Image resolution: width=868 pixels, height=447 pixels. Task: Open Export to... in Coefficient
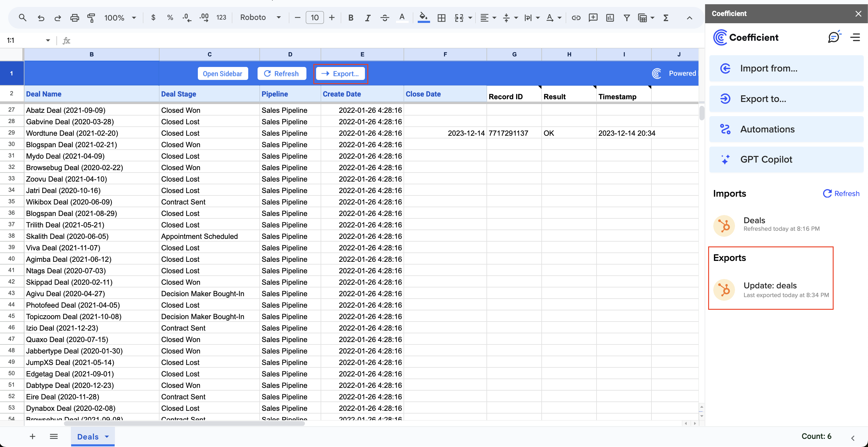[786, 99]
